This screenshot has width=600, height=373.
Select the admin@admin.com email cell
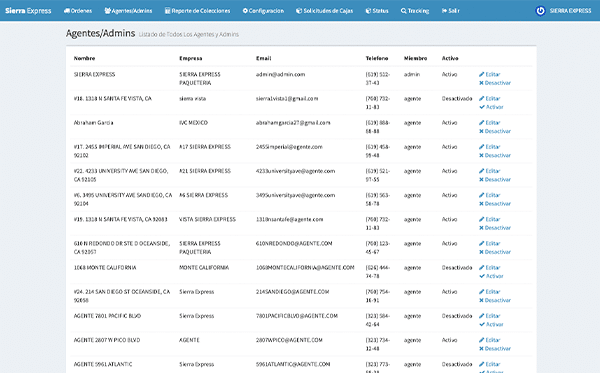tap(280, 74)
